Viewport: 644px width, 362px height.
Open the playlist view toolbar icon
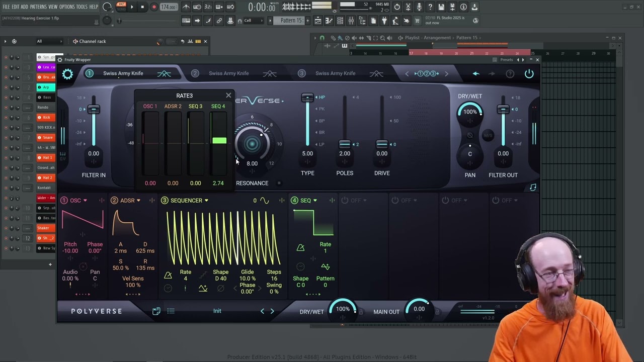pos(318,21)
